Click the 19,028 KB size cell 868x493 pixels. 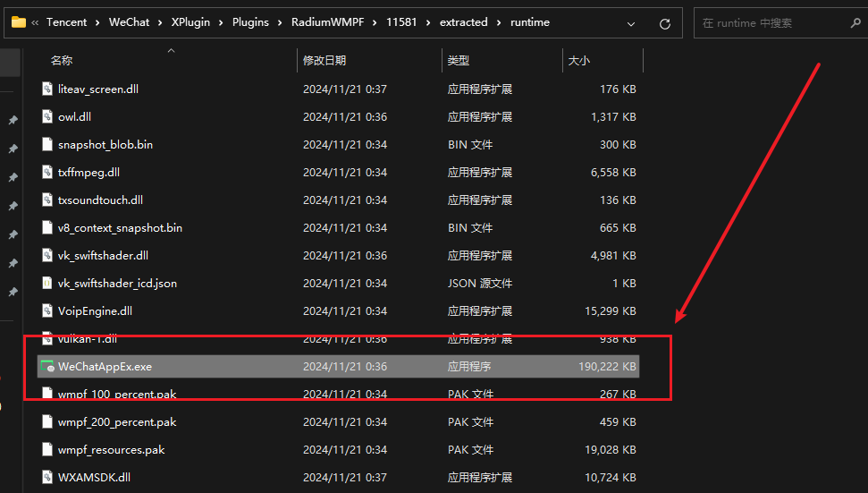(x=610, y=449)
